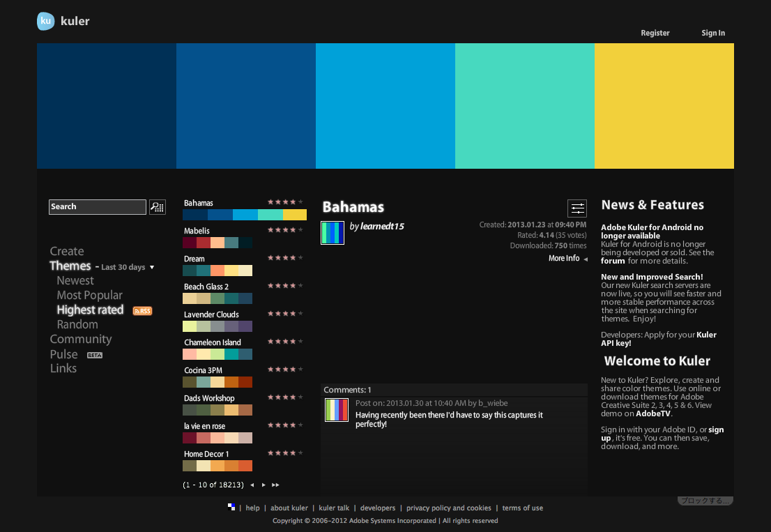The height and width of the screenshot is (532, 771).
Task: Click the kuler logo icon
Action: tap(45, 22)
